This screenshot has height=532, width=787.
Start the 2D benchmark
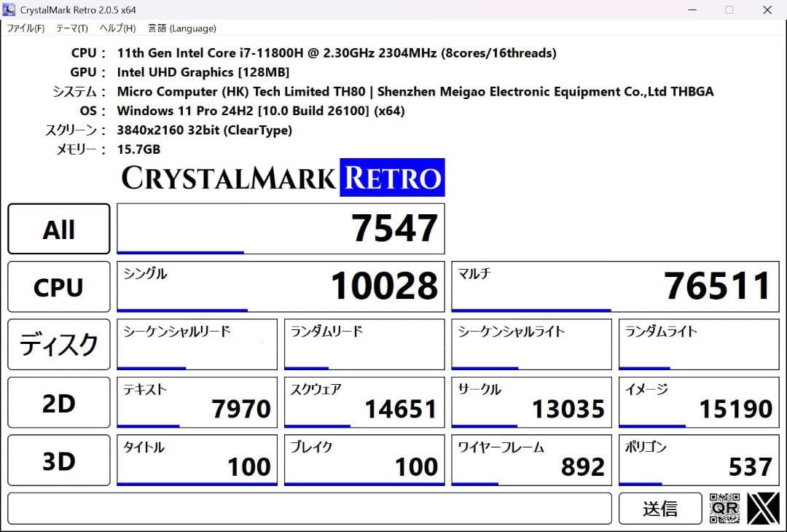click(x=58, y=402)
